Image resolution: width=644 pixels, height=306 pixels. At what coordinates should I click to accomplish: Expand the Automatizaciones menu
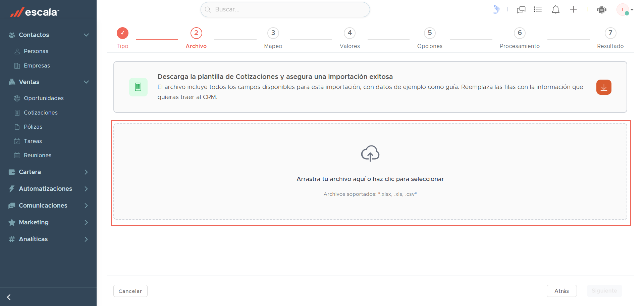coord(48,189)
